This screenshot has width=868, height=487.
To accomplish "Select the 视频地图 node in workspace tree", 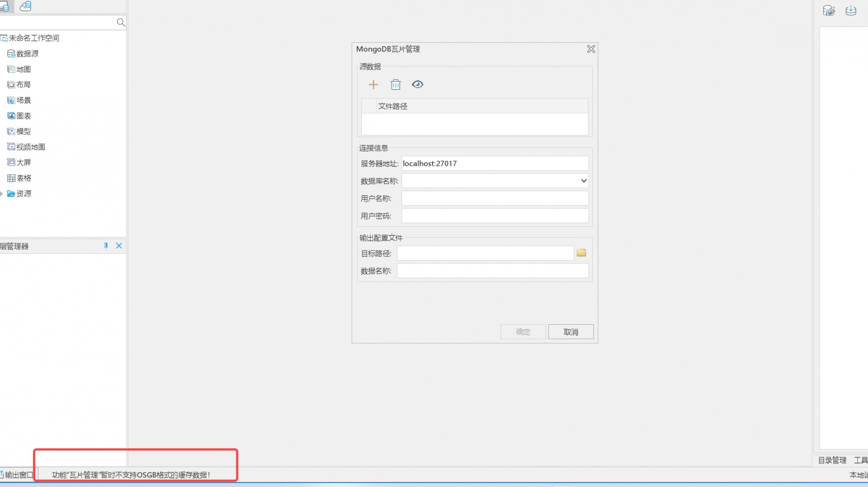I will coord(26,147).
